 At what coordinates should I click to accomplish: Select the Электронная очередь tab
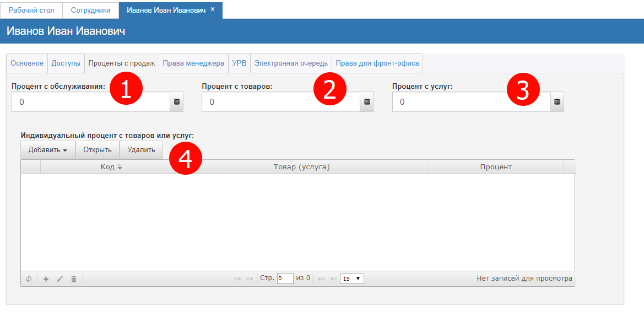[x=291, y=63]
